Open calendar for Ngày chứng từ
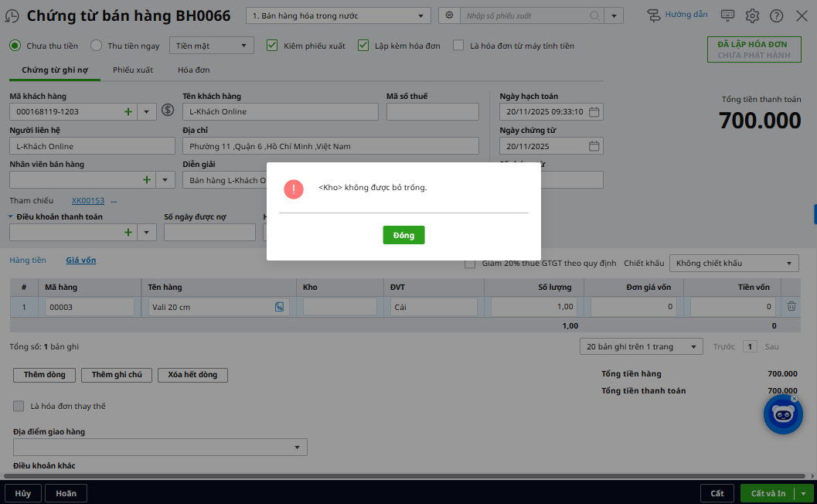Image resolution: width=817 pixels, height=504 pixels. pos(594,146)
